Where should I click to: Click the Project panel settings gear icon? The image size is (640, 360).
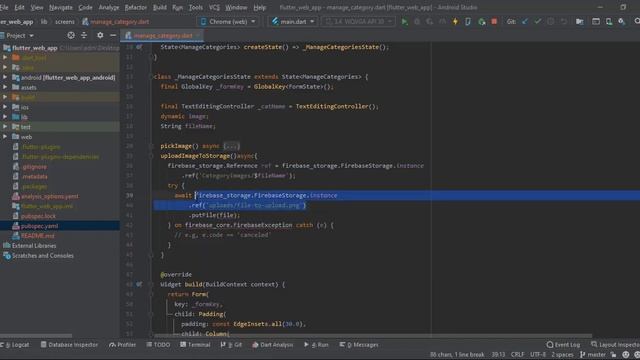pos(100,36)
